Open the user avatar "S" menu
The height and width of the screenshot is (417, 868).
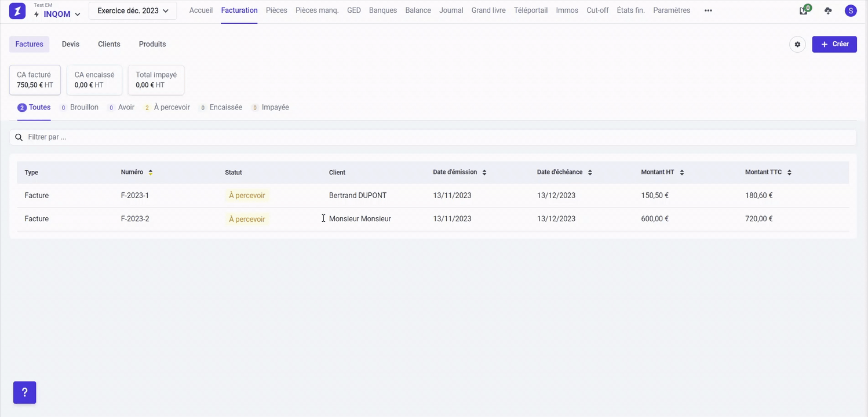click(x=850, y=10)
